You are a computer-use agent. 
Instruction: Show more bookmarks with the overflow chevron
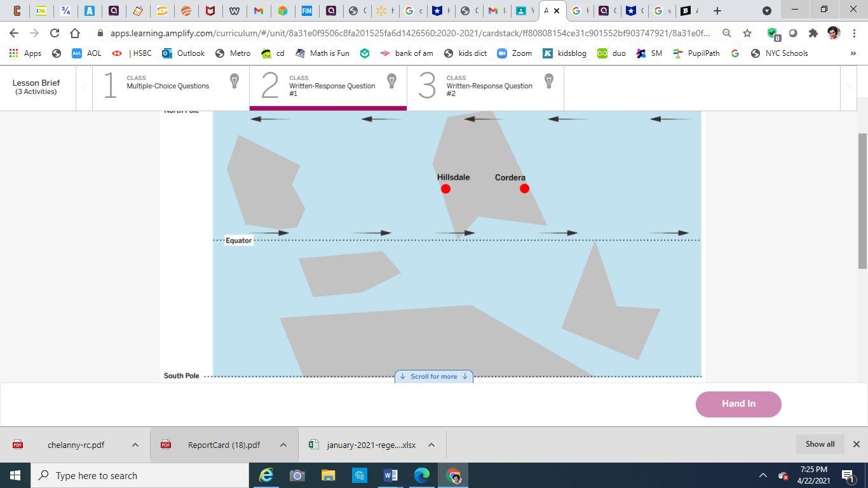click(853, 53)
